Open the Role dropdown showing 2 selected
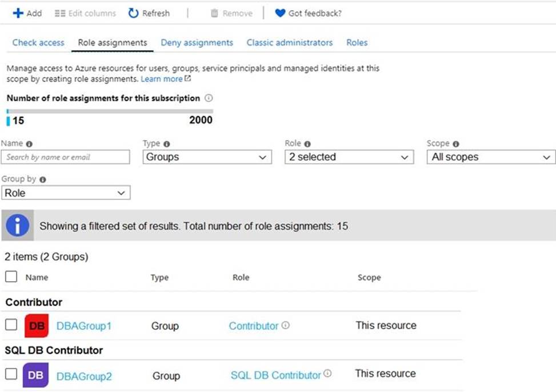This screenshot has height=392, width=556. 349,157
